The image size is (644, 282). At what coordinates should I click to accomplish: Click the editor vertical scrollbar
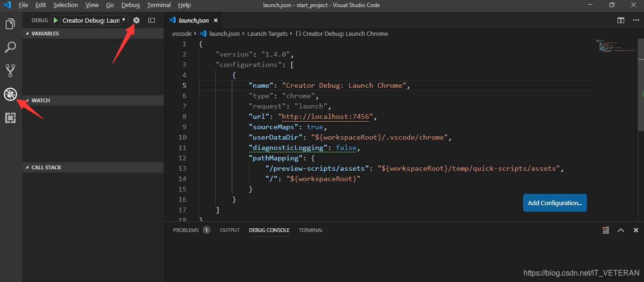click(x=641, y=85)
